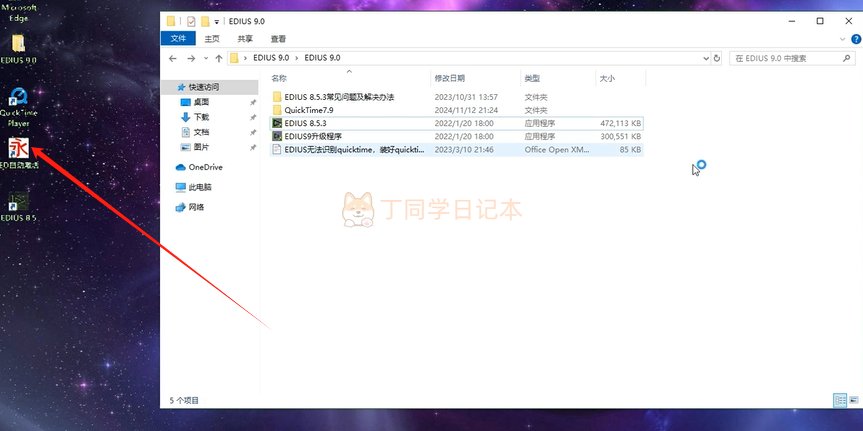This screenshot has width=863, height=431.
Task: Switch to large icons view in status bar
Action: 854,400
